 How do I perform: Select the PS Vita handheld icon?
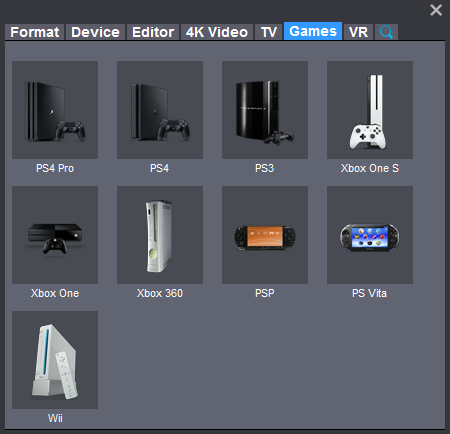(x=370, y=235)
